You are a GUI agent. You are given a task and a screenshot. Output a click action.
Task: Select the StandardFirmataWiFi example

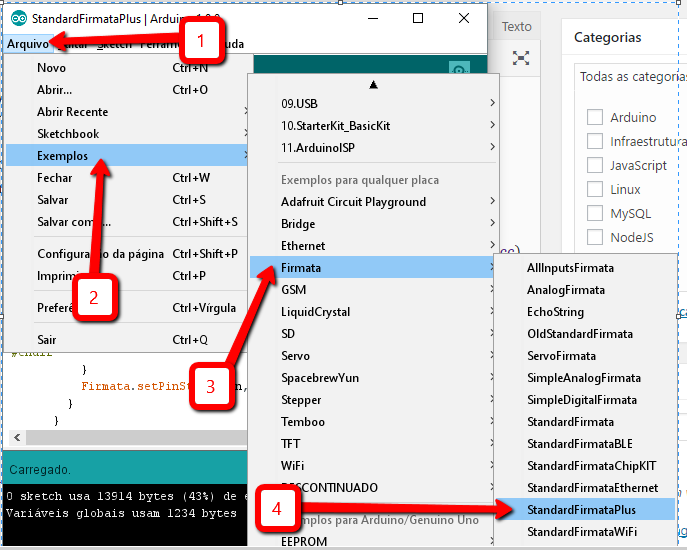[x=585, y=532]
